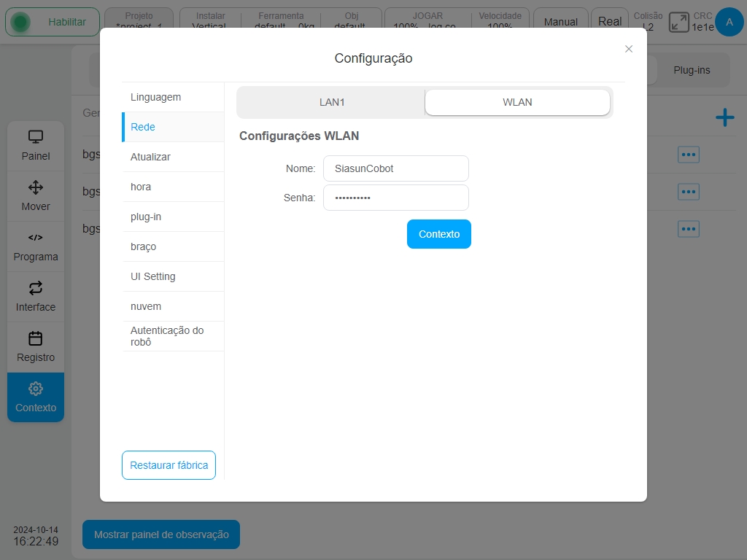Open the Registro calendar icon

(x=36, y=338)
